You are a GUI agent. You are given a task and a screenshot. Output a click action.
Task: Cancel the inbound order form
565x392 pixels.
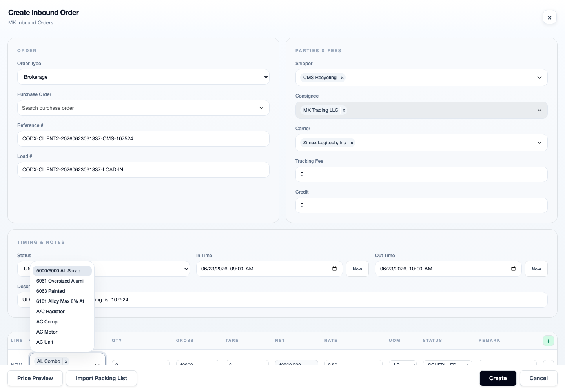point(538,378)
